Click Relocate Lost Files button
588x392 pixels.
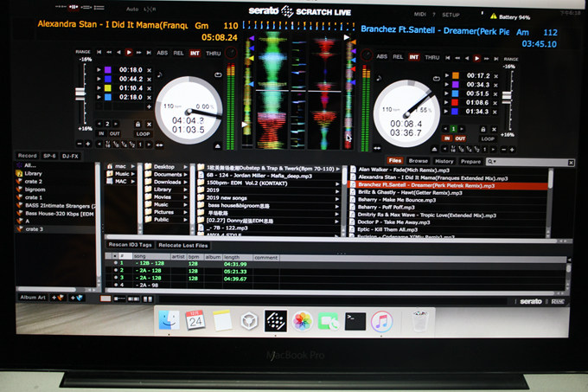(183, 246)
